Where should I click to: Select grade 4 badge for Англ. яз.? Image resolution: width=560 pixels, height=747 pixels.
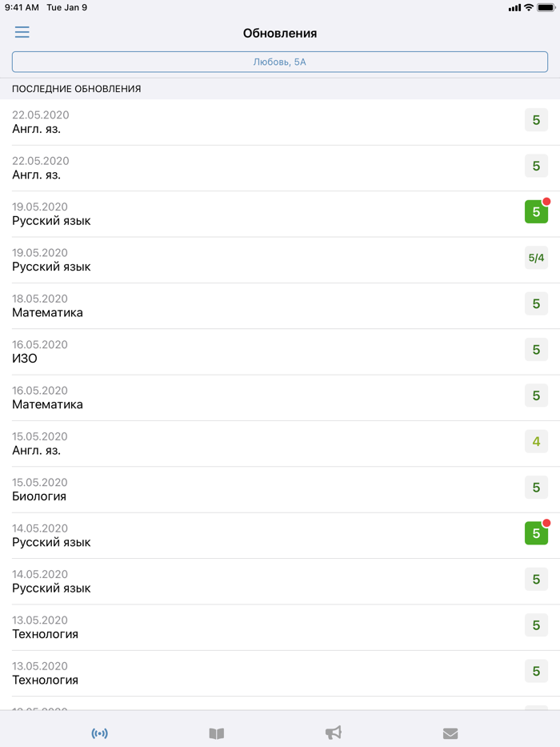536,441
